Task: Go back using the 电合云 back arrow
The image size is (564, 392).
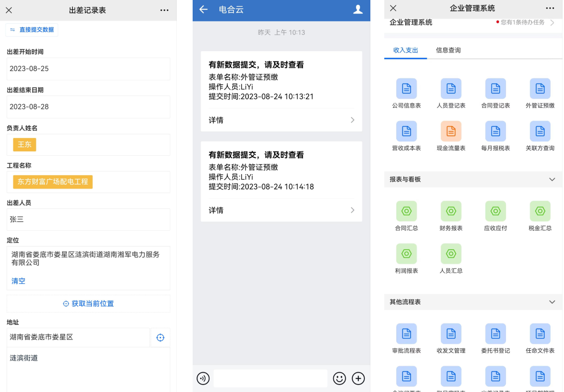Action: tap(203, 9)
